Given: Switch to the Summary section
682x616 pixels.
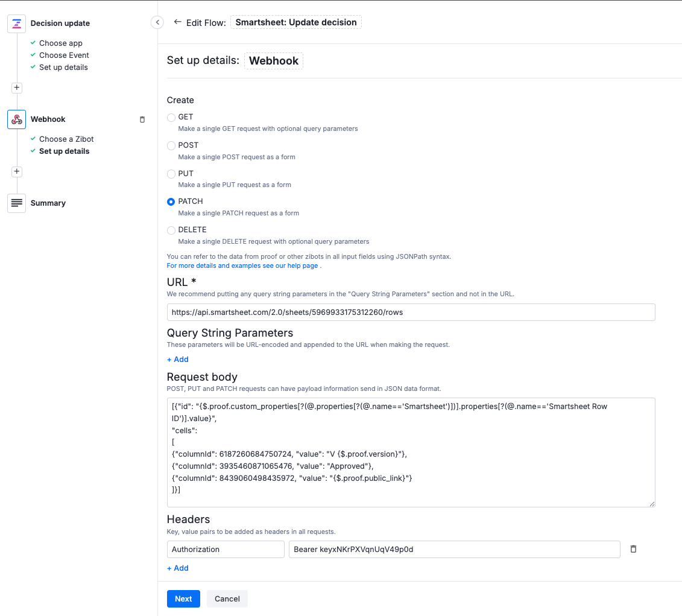Looking at the screenshot, I should coord(48,203).
